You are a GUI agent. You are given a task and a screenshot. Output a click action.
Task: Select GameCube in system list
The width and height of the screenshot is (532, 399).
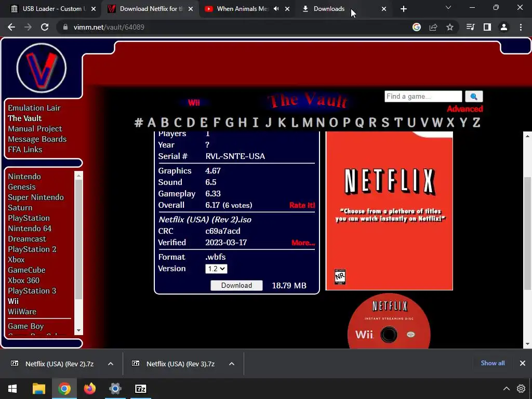27,270
